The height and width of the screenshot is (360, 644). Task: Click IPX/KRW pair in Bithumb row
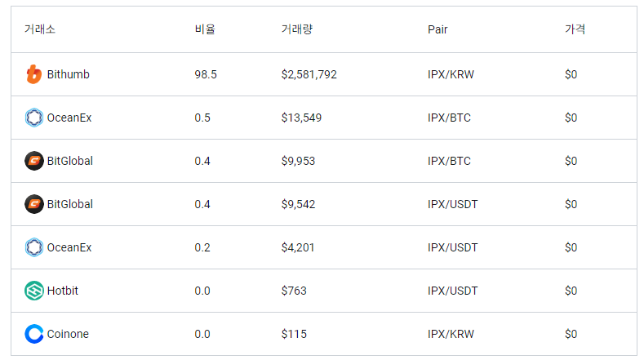point(451,74)
